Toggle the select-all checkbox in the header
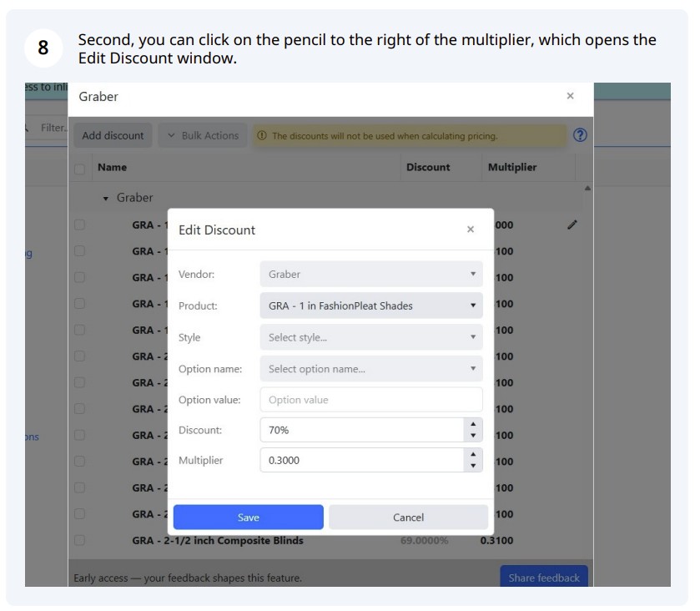Viewport: 700px width, 611px height. [79, 169]
